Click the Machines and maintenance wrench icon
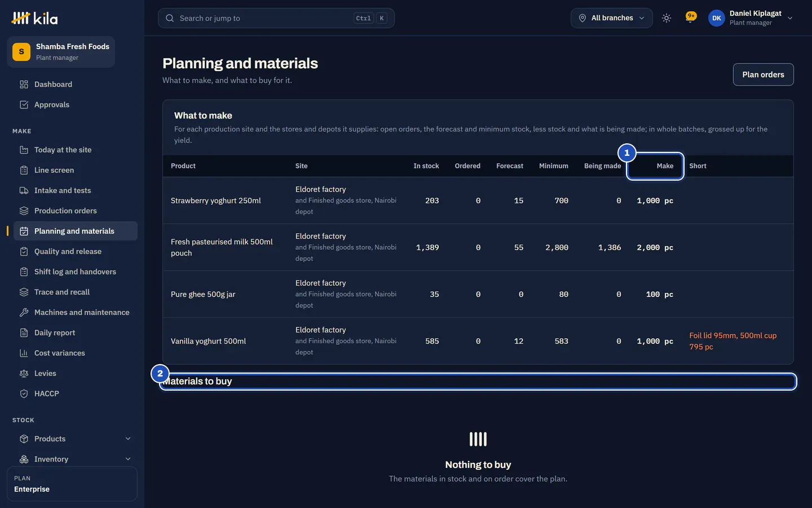Viewport: 812px width, 508px height. [24, 313]
